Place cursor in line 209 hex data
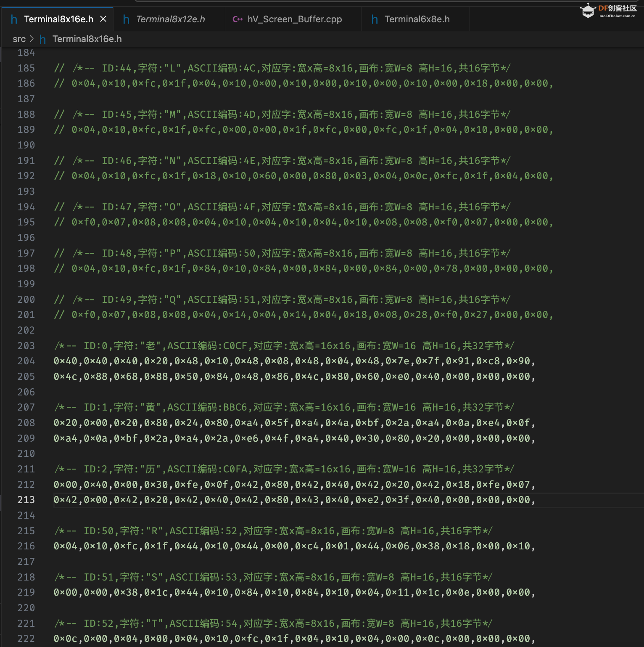The height and width of the screenshot is (647, 644). (x=295, y=438)
